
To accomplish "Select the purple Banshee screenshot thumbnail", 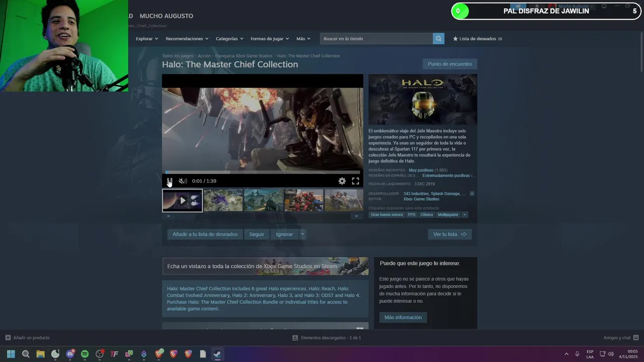I will tap(223, 200).
